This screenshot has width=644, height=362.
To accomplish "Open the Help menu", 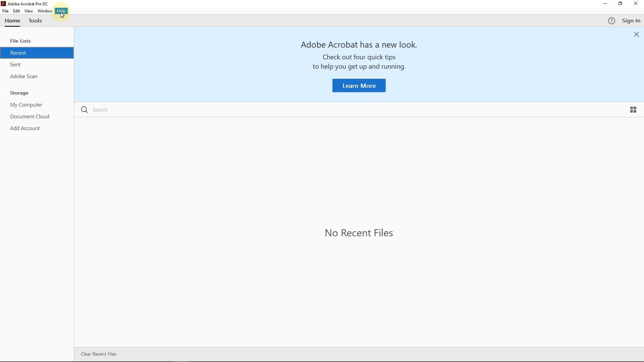I will point(62,11).
